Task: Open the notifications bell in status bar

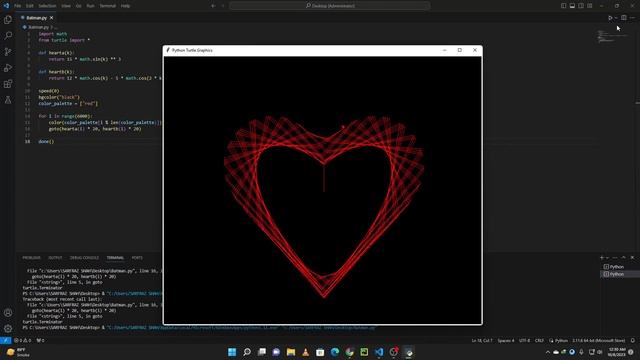Action: (x=633, y=340)
